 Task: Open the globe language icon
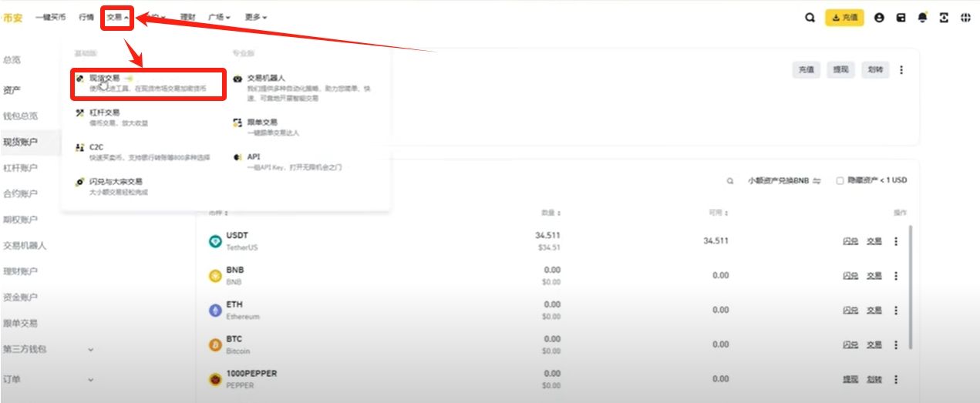[x=965, y=18]
